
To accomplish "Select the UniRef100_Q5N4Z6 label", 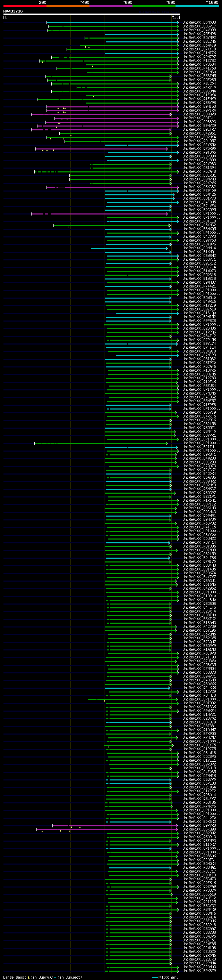I will click(199, 194).
